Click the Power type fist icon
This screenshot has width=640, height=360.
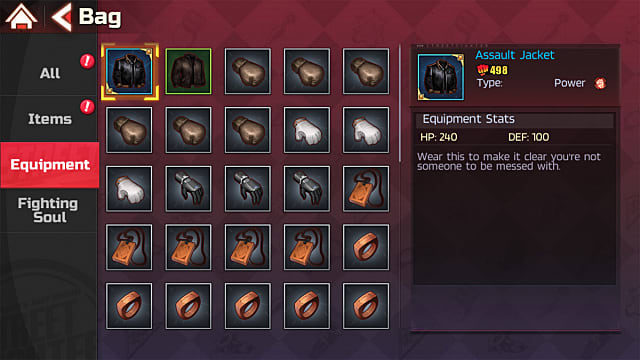[x=600, y=83]
